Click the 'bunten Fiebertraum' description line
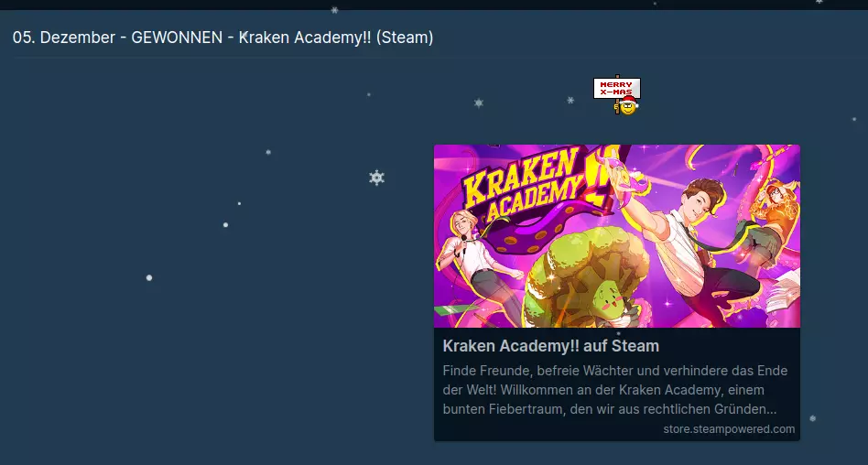868x465 pixels. coord(610,410)
